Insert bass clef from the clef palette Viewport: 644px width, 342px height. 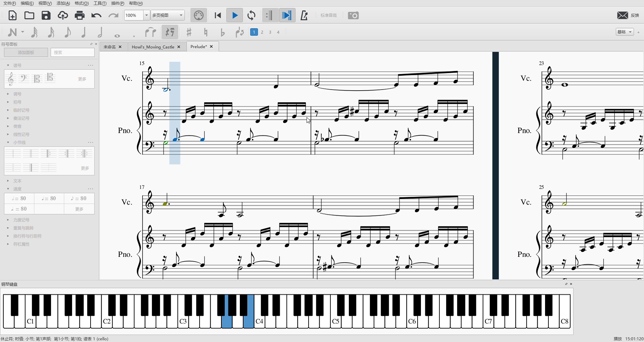23,78
